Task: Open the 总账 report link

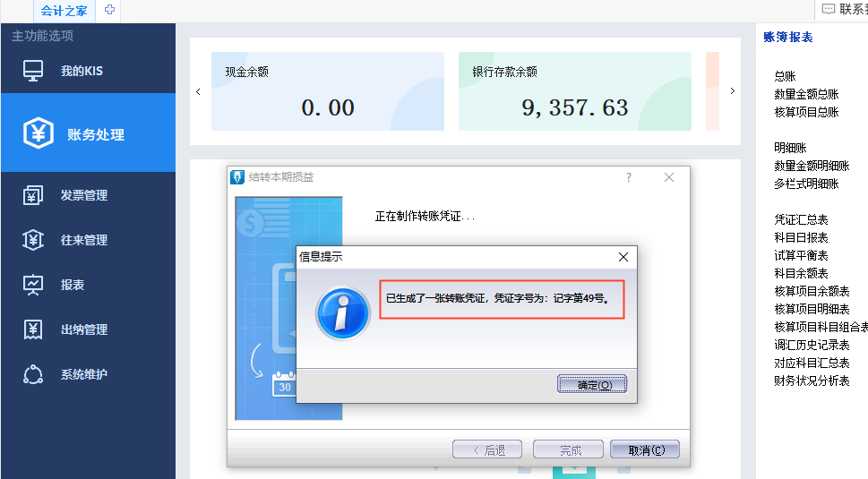Action: coord(785,76)
